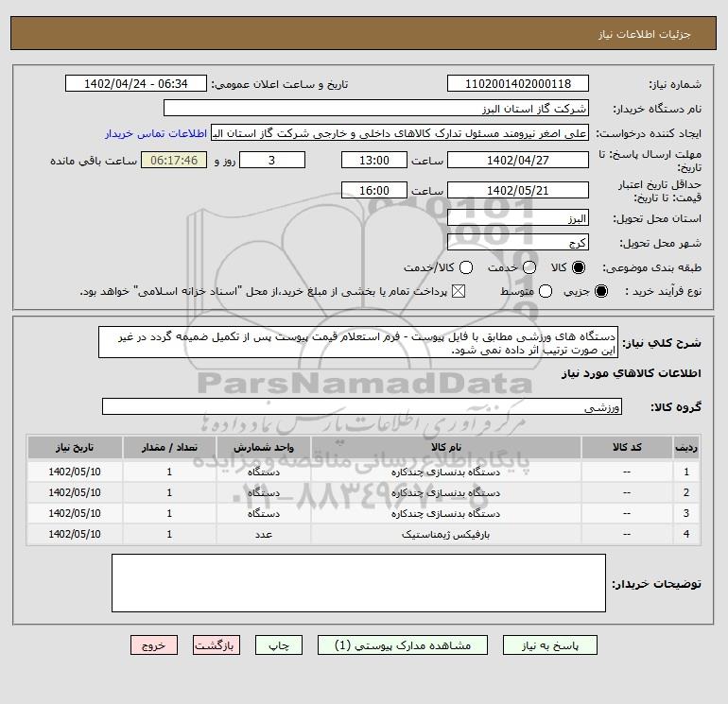The height and width of the screenshot is (704, 728).
Task: Click the quantity 1 cell in row 3
Action: tap(169, 514)
